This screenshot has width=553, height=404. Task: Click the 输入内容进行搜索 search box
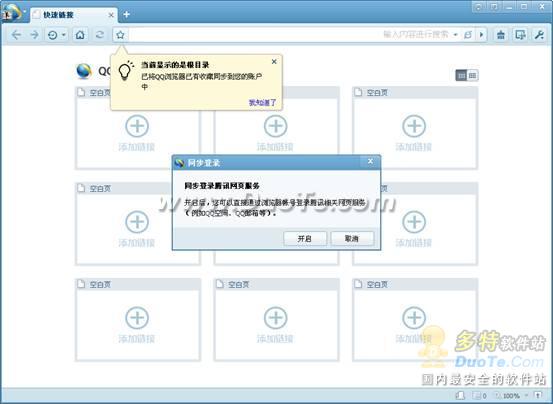click(x=416, y=35)
